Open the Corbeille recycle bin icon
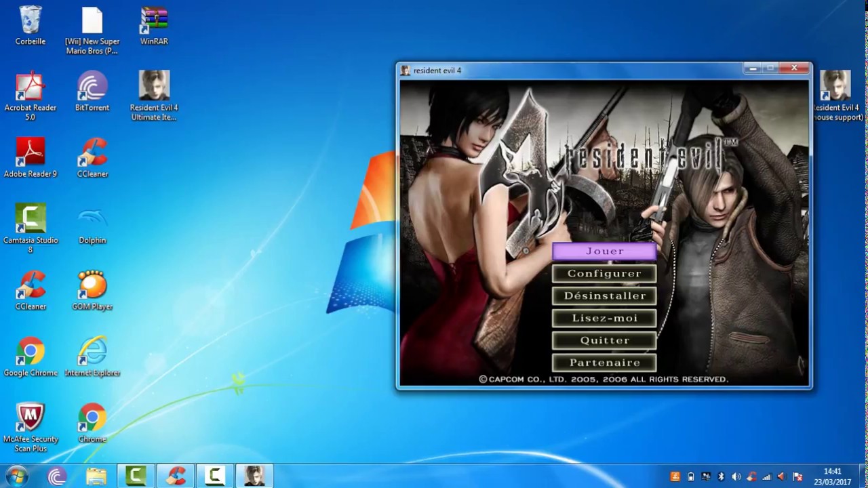868x488 pixels. click(31, 26)
